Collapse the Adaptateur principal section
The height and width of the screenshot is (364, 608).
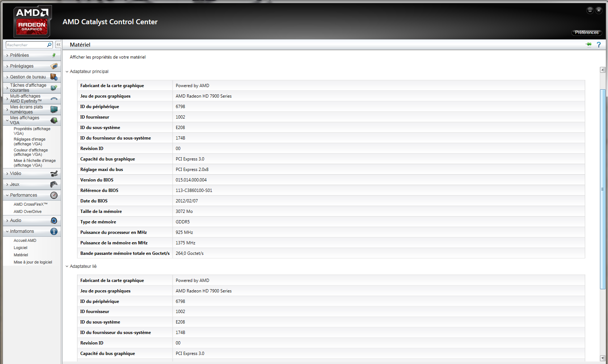tap(67, 72)
